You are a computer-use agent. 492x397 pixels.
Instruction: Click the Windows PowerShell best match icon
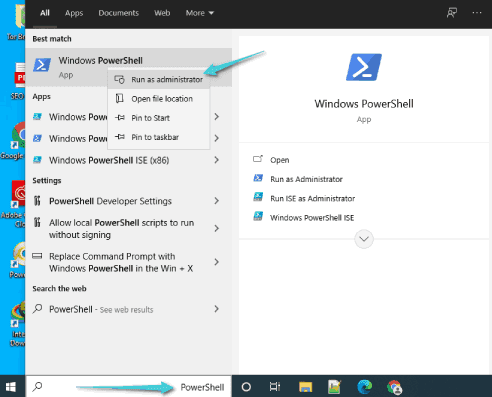click(x=42, y=65)
